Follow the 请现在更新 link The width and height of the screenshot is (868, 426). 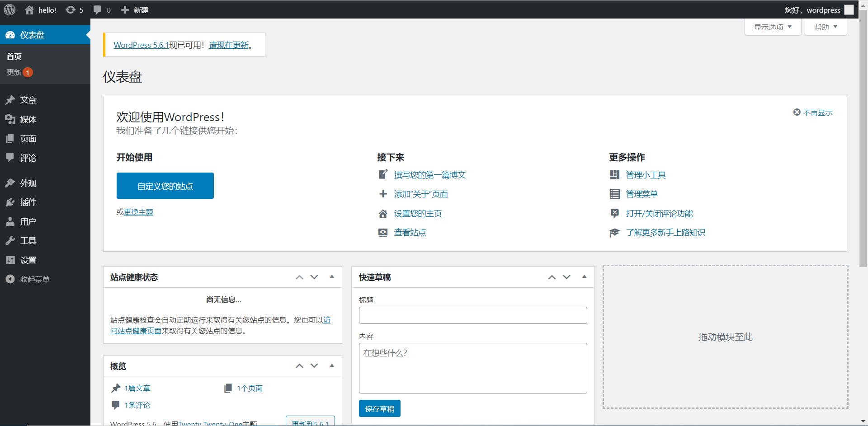point(229,45)
